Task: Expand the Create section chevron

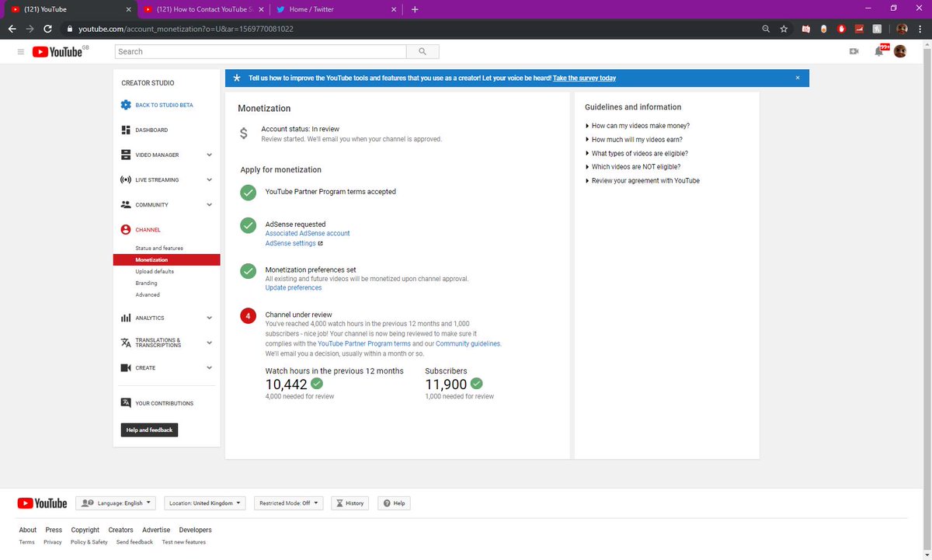Action: point(209,367)
